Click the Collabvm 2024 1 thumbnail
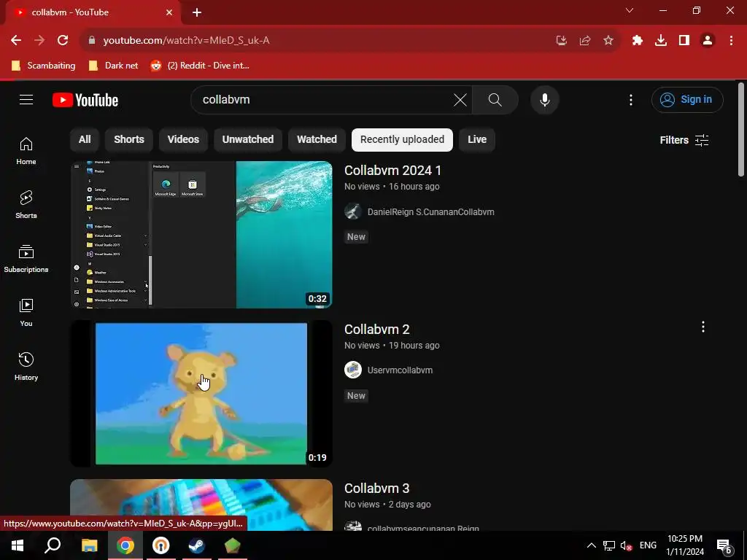Screen dimensions: 747x560 click(201, 234)
